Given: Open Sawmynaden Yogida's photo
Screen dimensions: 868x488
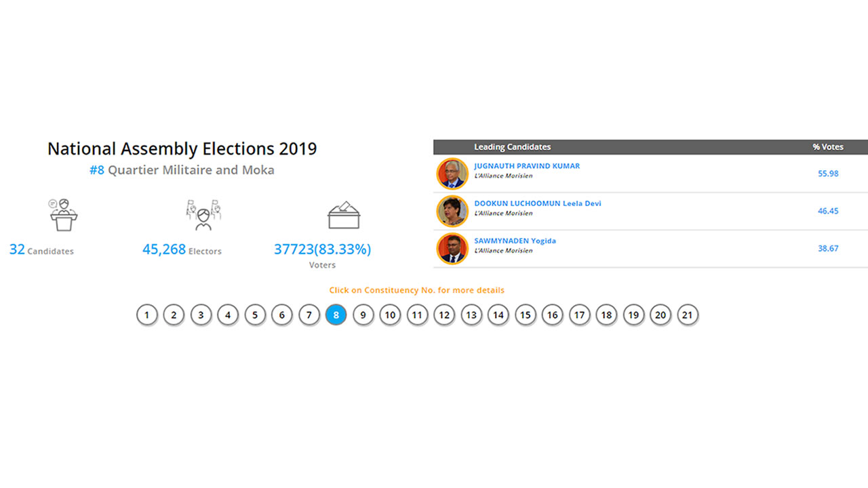Looking at the screenshot, I should [452, 248].
